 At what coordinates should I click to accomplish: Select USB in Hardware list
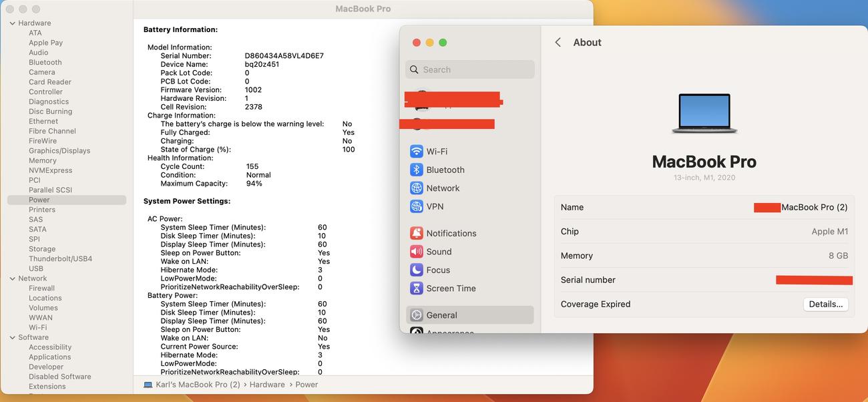tap(36, 268)
